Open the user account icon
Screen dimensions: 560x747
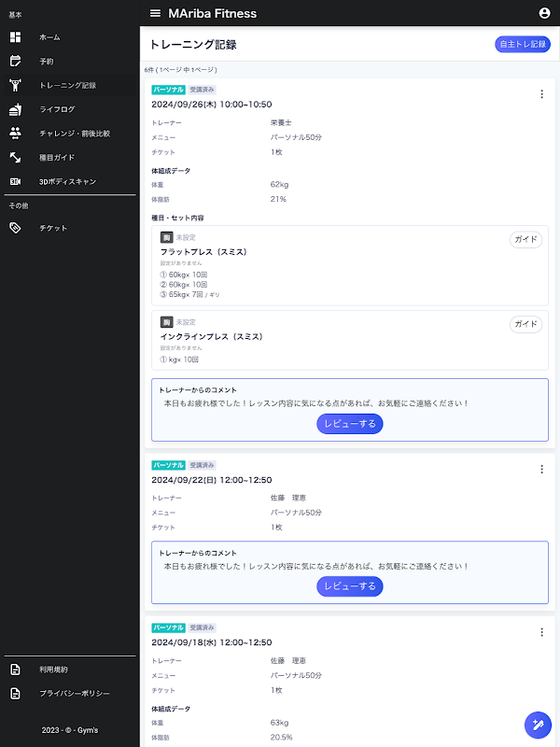pos(544,13)
